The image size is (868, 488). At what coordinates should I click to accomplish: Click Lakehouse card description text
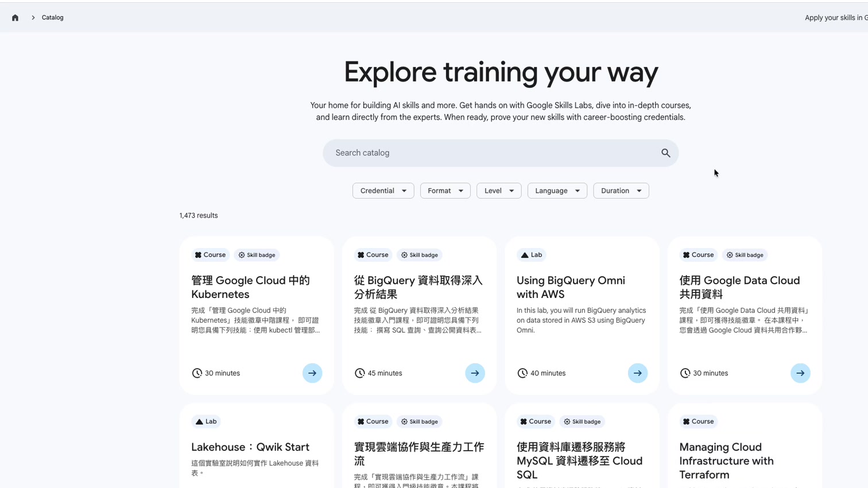pyautogui.click(x=255, y=468)
